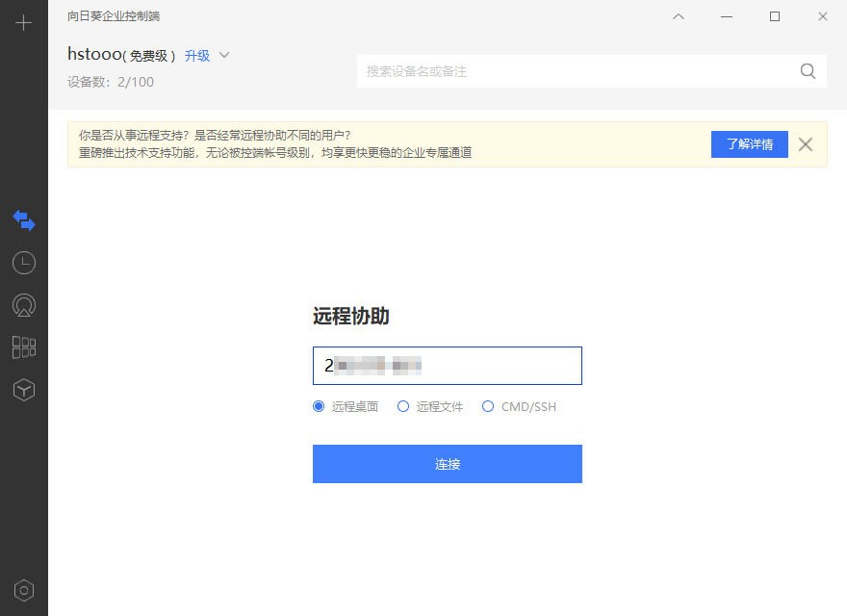This screenshot has width=847, height=616.
Task: Click inside the remote code input field
Action: pos(447,366)
